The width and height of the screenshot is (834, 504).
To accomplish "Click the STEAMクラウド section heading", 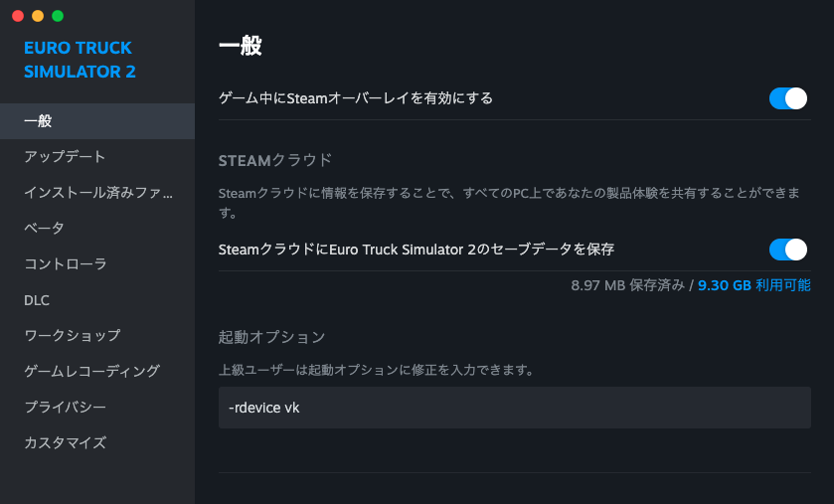I will pos(275,160).
